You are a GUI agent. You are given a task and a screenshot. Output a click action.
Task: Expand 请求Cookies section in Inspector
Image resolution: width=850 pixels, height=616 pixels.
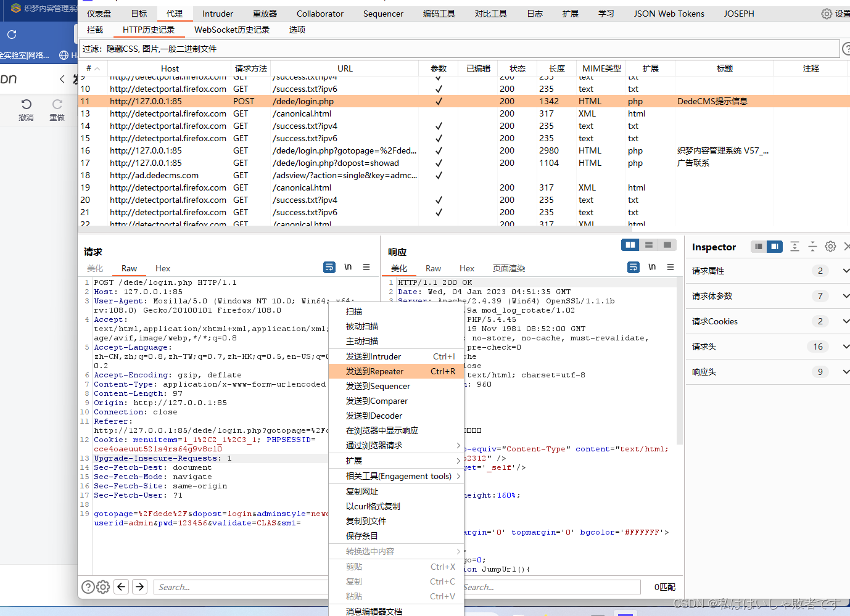[x=846, y=321]
